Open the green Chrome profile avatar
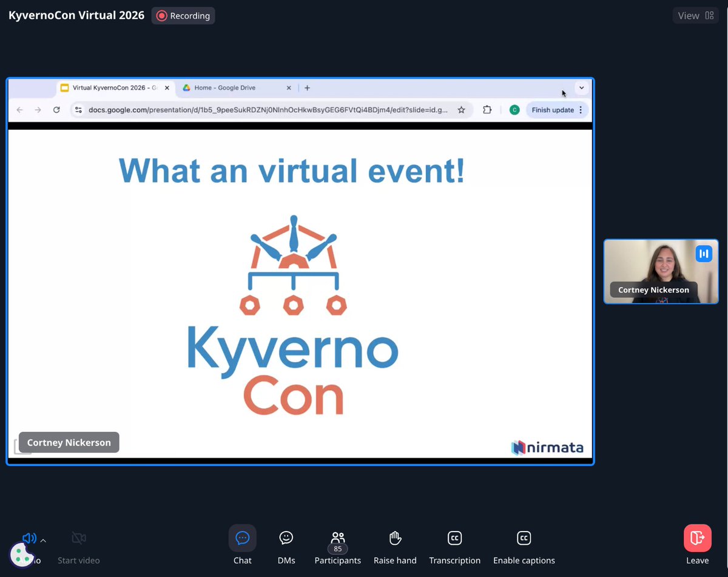The height and width of the screenshot is (577, 728). pyautogui.click(x=514, y=110)
